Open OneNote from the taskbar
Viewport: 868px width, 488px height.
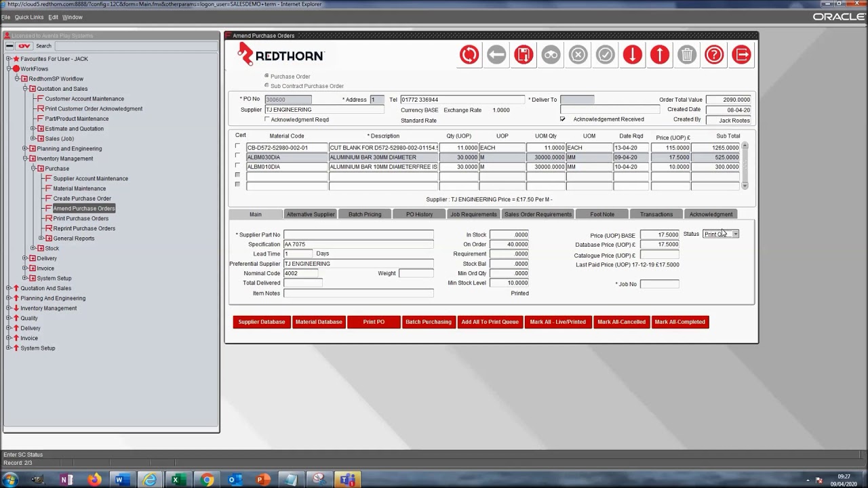pos(66,480)
